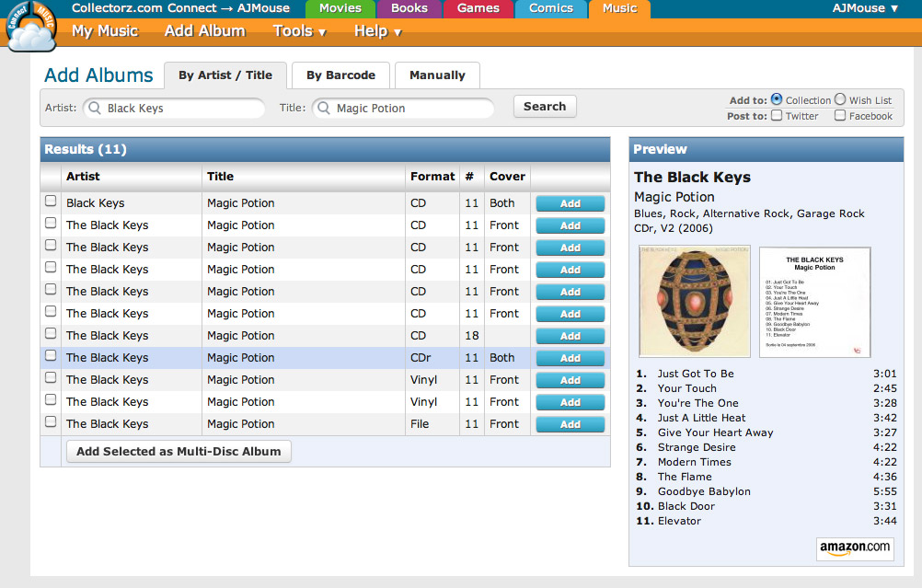The width and height of the screenshot is (922, 588).
Task: Check the box for the File format row
Action: pyautogui.click(x=51, y=421)
